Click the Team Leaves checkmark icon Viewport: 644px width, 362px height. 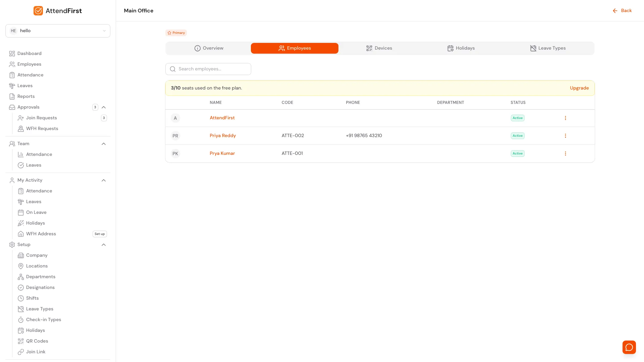tap(21, 165)
